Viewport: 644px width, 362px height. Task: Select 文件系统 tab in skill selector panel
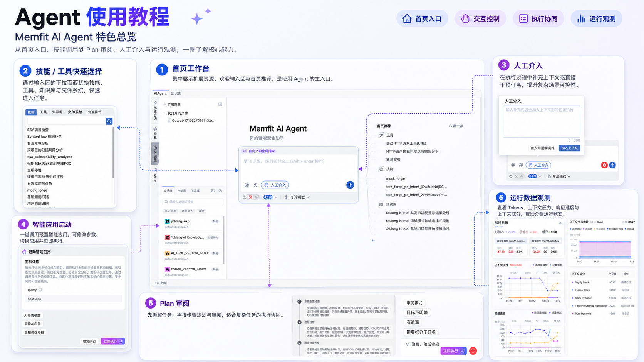coord(75,112)
